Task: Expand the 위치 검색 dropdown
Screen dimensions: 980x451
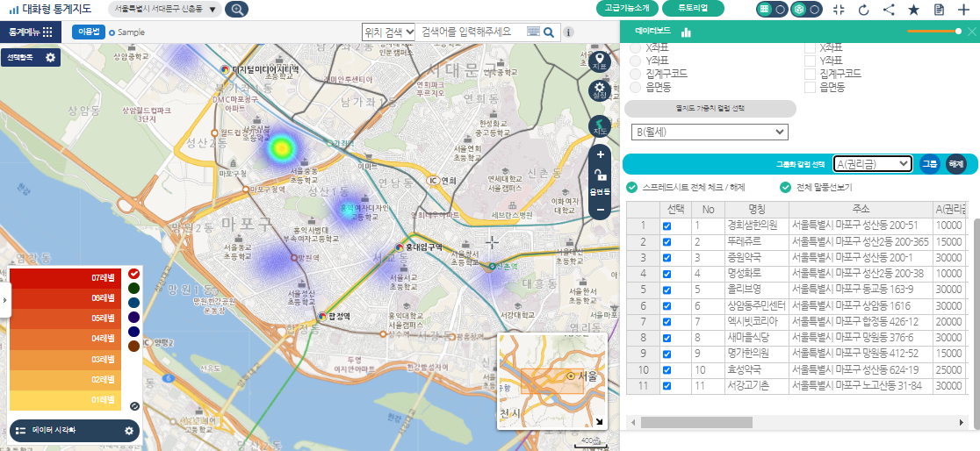Action: [x=388, y=32]
